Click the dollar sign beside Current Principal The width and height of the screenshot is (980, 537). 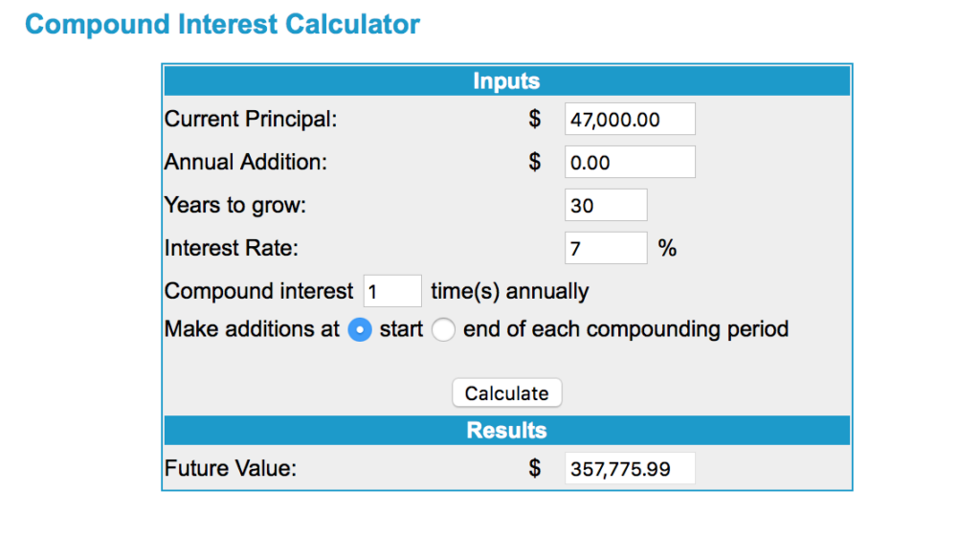click(x=535, y=120)
